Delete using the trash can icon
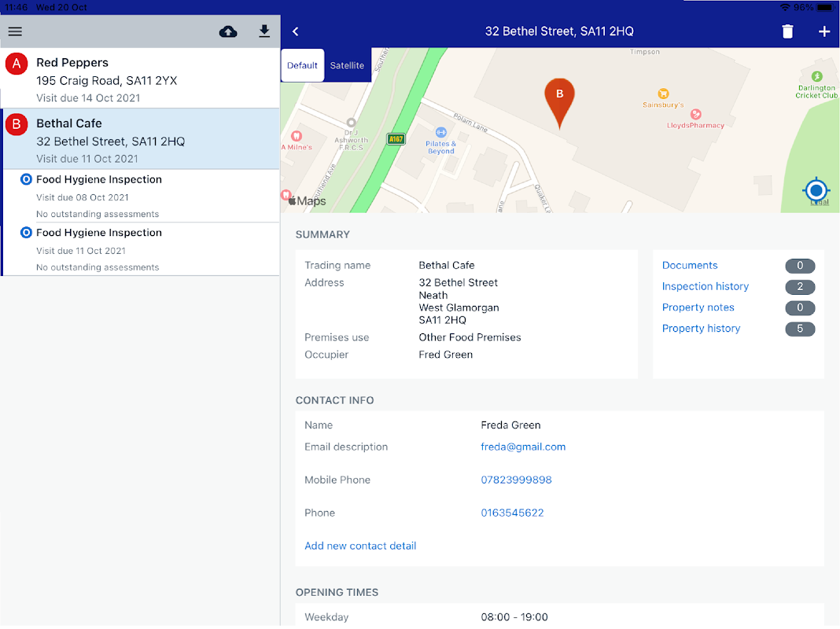Screen dimensions: 840x629 pyautogui.click(x=787, y=31)
